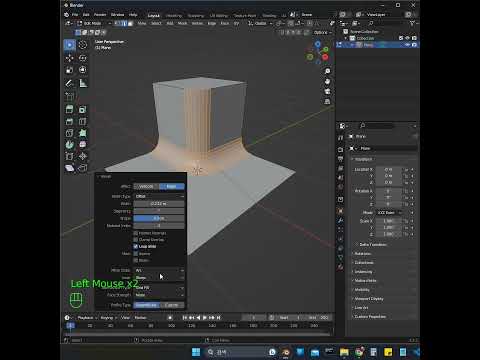Enable Harden Normals checkbox
The width and height of the screenshot is (480, 360).
click(136, 233)
